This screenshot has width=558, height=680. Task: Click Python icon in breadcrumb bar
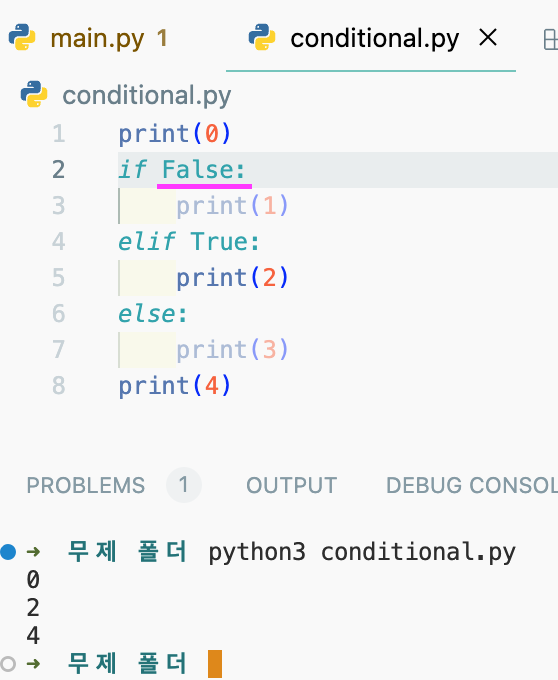tap(34, 94)
